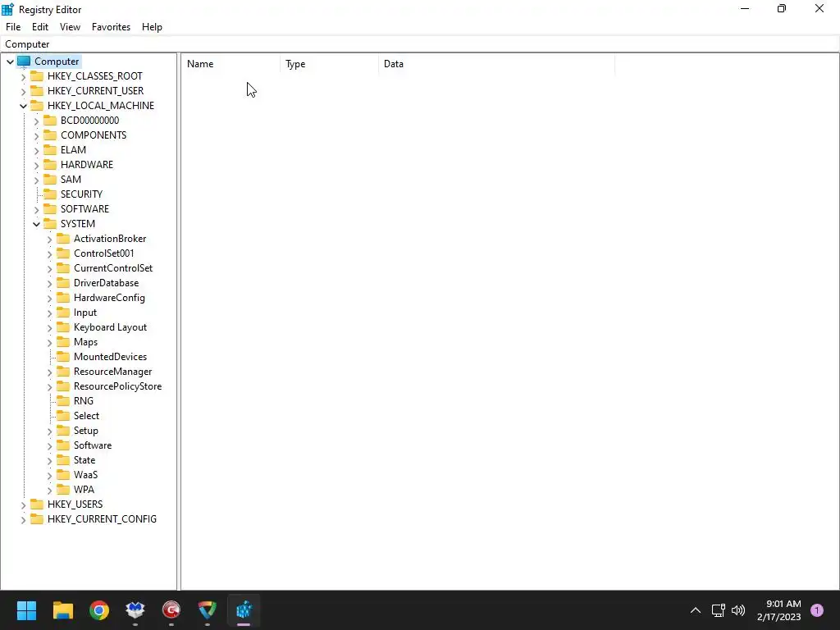Screen dimensions: 840x630
Task: Sort by the Name column header
Action: pyautogui.click(x=231, y=64)
